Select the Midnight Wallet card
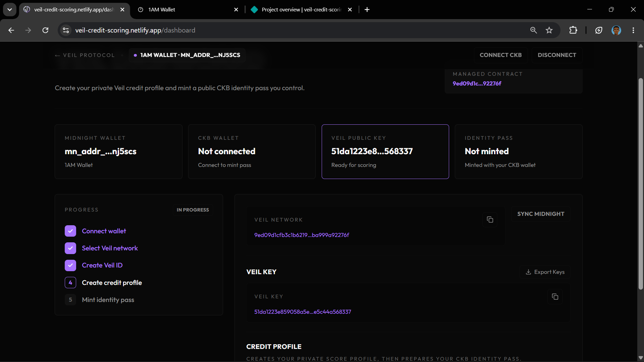644x362 pixels. point(118,152)
